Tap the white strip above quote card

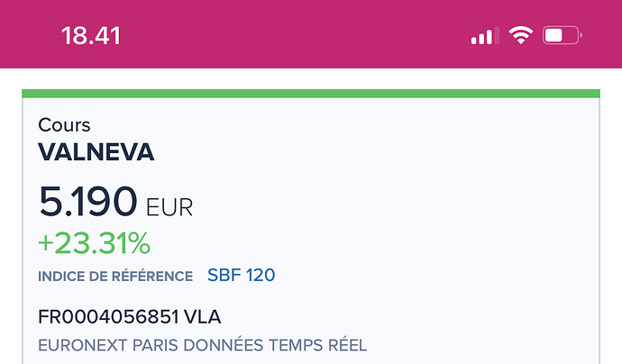pyautogui.click(x=311, y=79)
